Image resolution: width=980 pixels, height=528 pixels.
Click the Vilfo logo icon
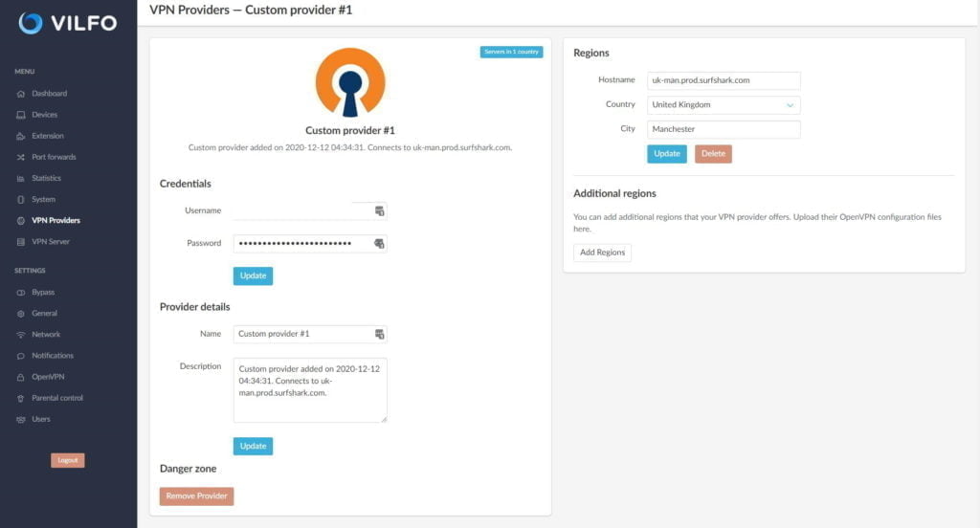pyautogui.click(x=31, y=23)
